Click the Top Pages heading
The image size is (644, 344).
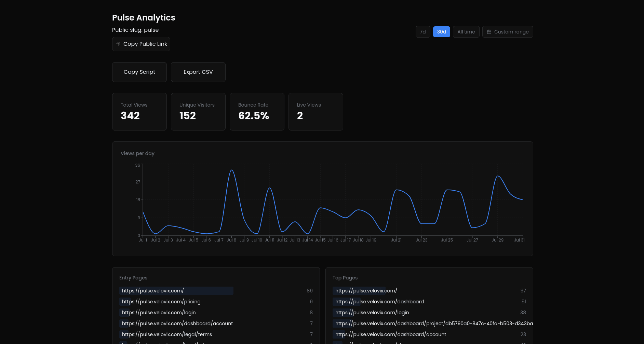tap(345, 278)
